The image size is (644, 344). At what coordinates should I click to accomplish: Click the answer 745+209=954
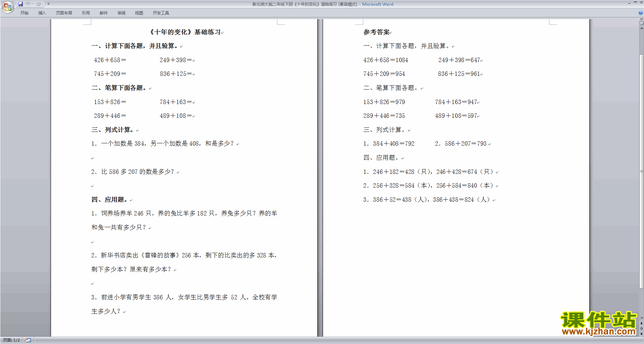[x=384, y=74]
